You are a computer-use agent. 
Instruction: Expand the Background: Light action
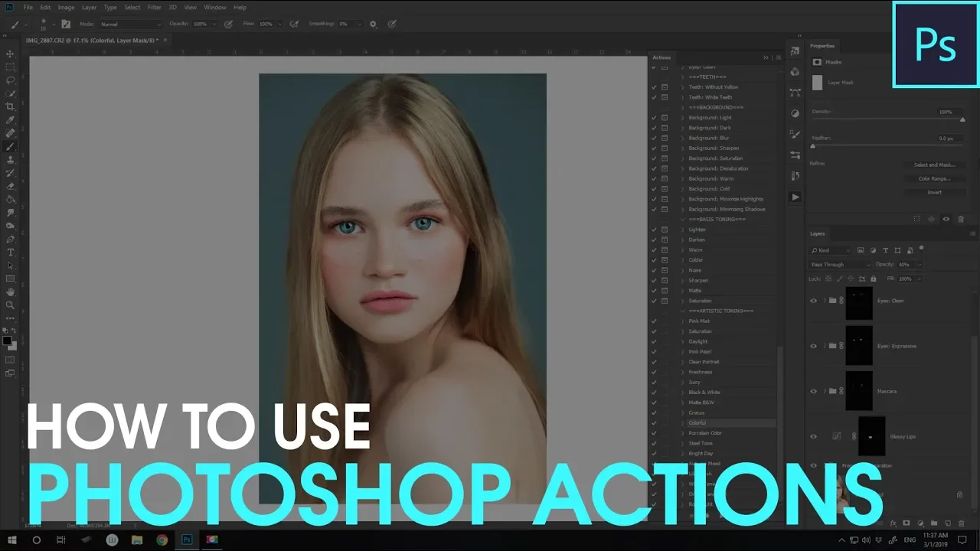pos(683,118)
